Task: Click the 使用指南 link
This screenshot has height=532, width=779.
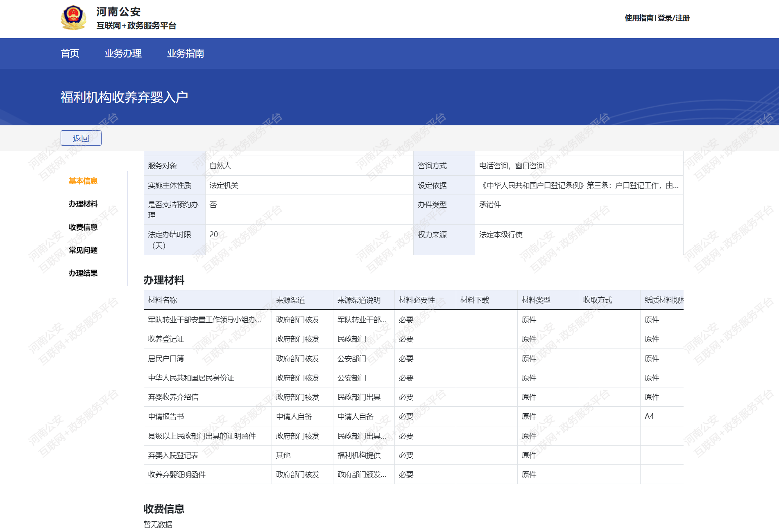Action: click(x=639, y=18)
